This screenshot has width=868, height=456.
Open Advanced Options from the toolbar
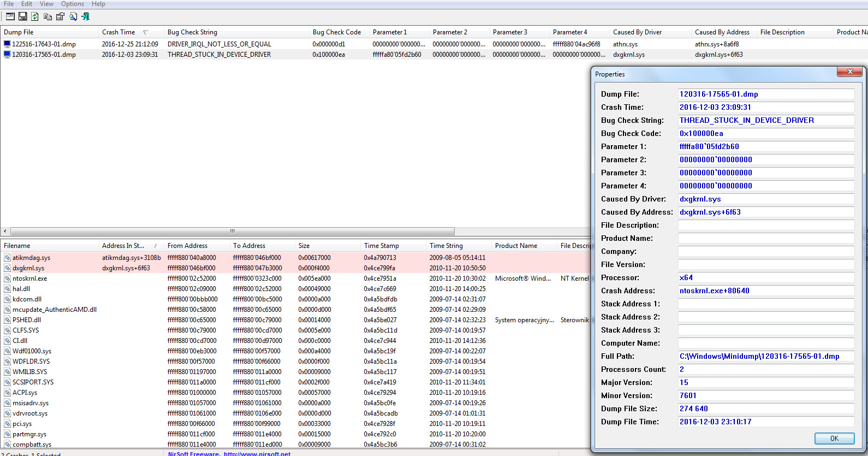(10, 16)
